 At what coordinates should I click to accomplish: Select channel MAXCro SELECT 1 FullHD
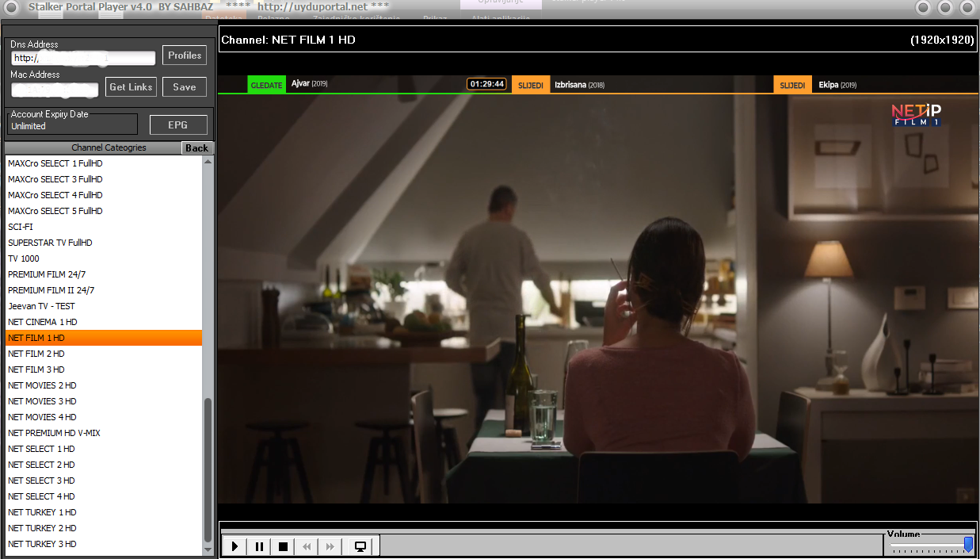[x=104, y=163]
